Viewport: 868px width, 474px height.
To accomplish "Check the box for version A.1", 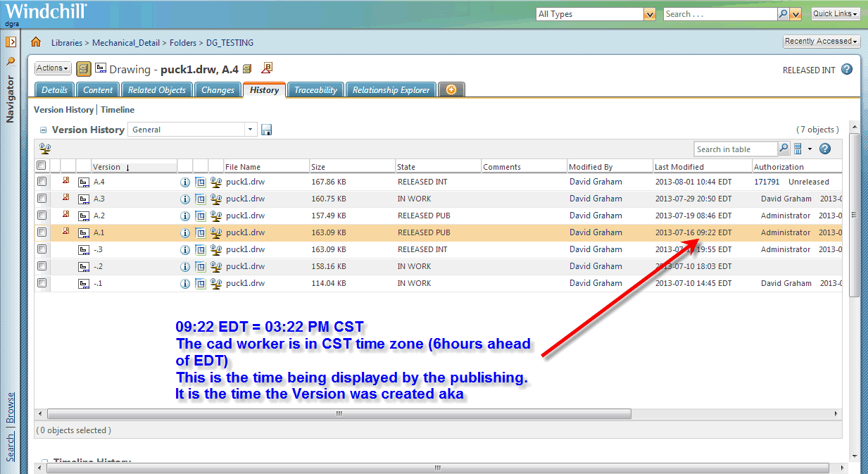I will 42,232.
